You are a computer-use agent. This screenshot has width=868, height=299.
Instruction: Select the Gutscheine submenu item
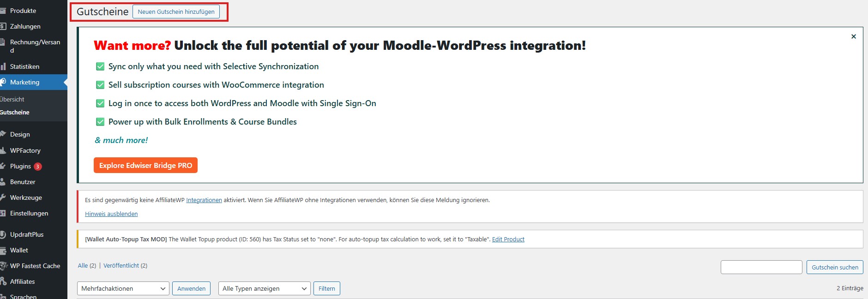tap(15, 112)
